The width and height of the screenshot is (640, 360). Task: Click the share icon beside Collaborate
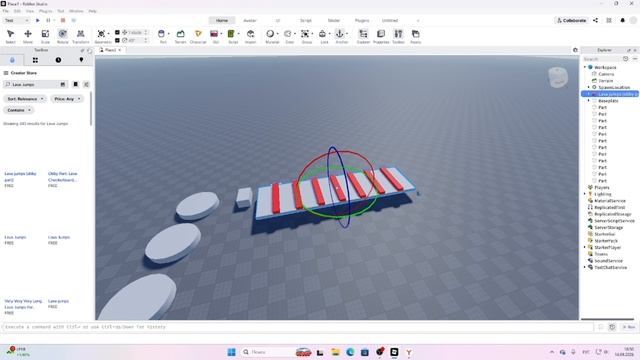click(x=596, y=20)
